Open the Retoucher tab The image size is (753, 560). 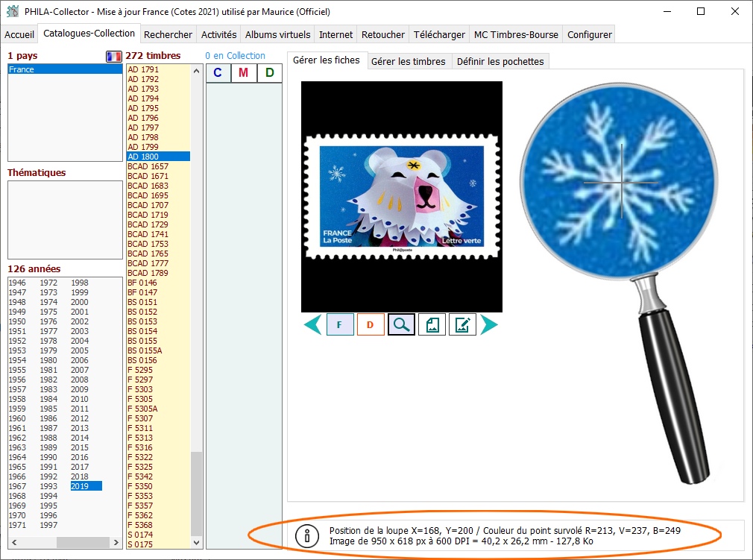pyautogui.click(x=382, y=34)
